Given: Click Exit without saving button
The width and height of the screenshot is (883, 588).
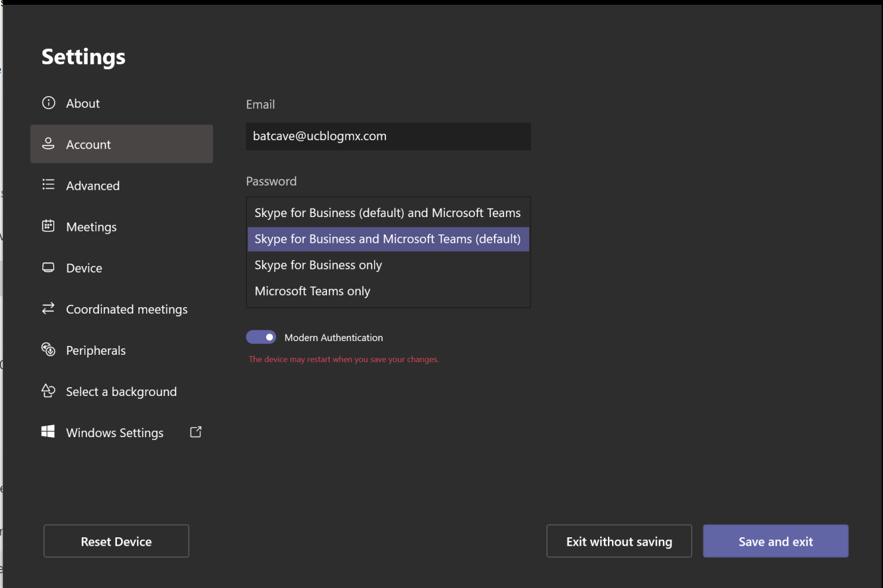Looking at the screenshot, I should tap(619, 541).
